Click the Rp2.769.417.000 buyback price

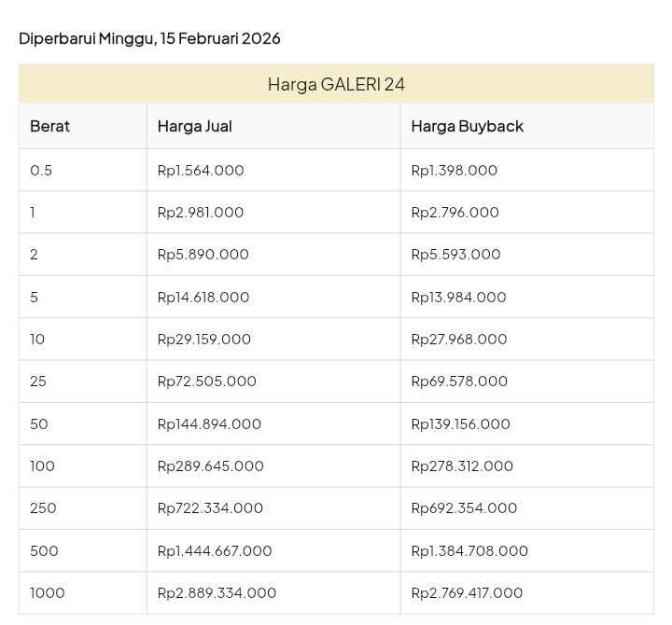point(467,592)
